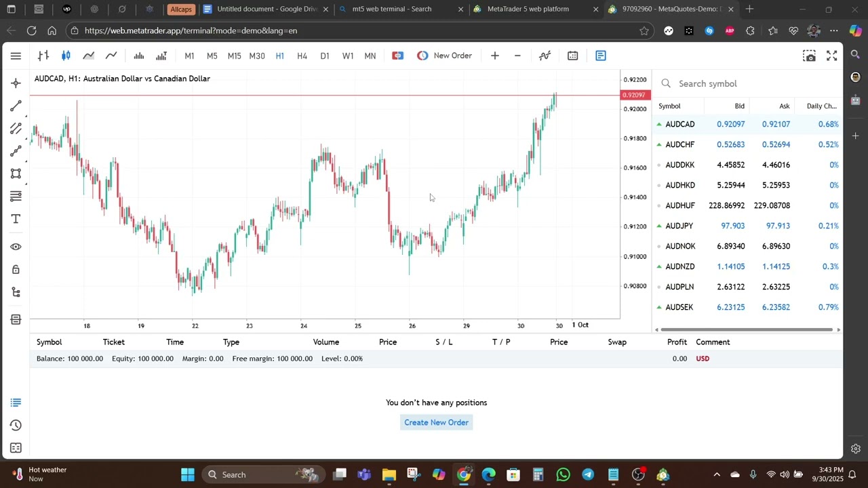The width and height of the screenshot is (868, 488).
Task: Open the Windows Start menu
Action: click(x=188, y=474)
